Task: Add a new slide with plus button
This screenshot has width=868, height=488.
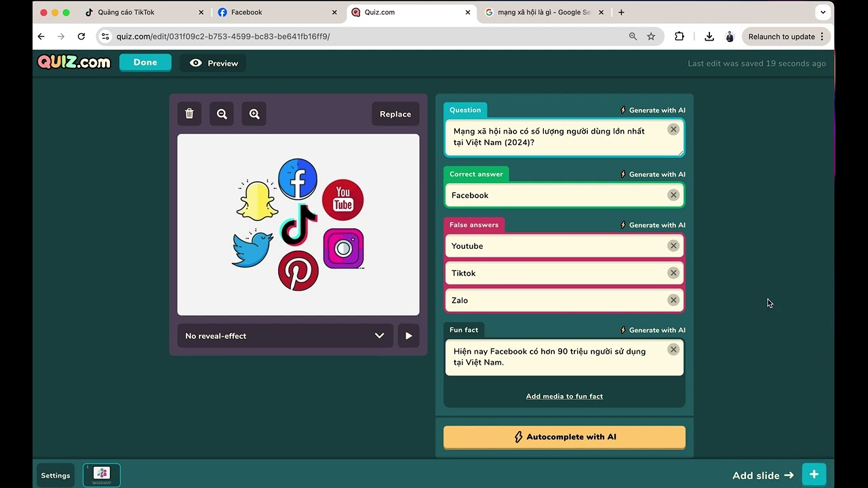Action: (814, 475)
